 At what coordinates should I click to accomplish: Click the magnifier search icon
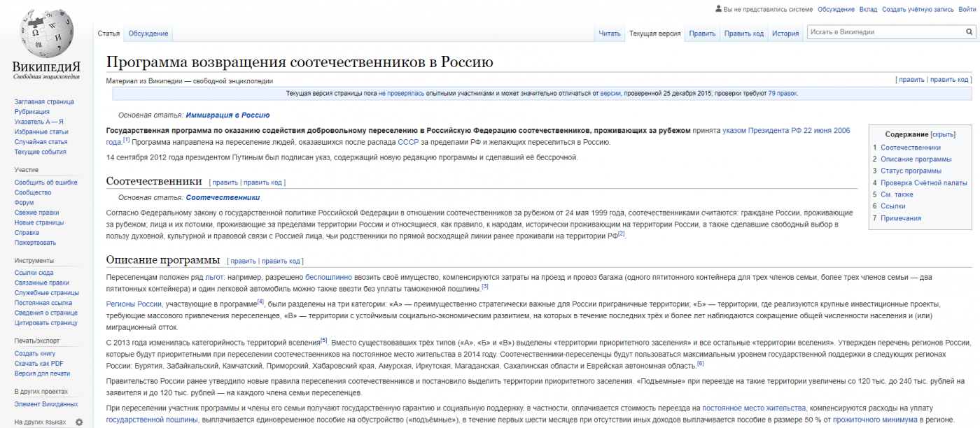(x=968, y=32)
